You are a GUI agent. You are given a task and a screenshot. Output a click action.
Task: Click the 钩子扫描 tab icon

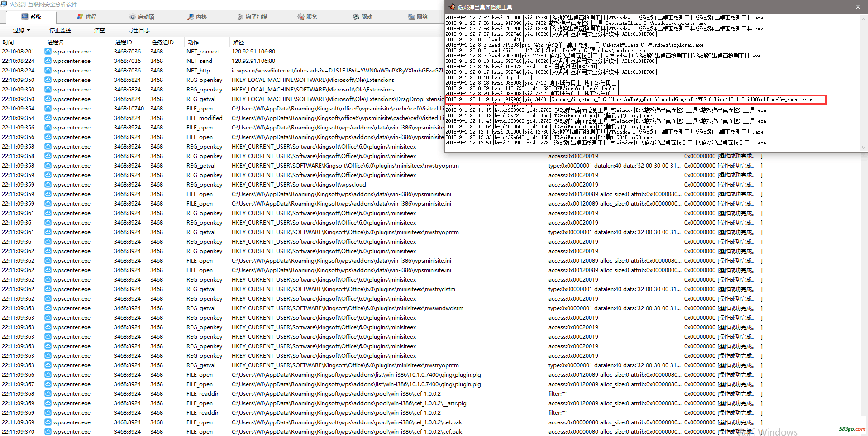(240, 17)
